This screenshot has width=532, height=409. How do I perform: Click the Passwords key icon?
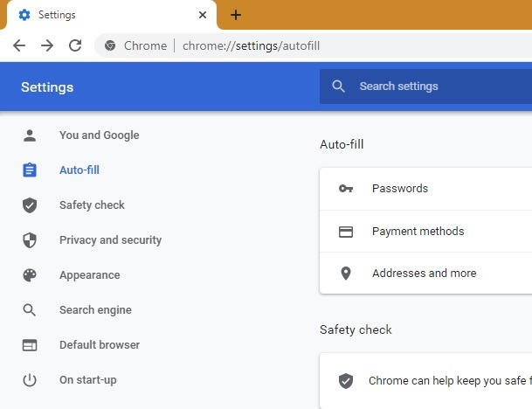point(346,189)
